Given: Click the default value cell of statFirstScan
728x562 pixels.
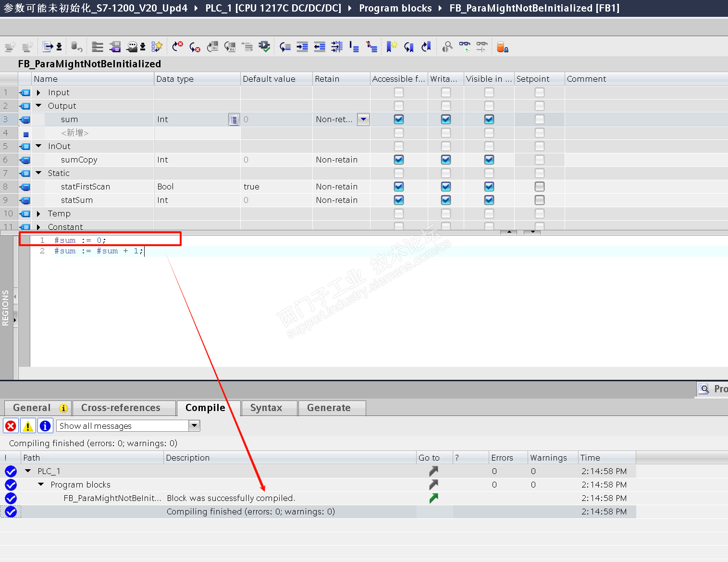Looking at the screenshot, I should pyautogui.click(x=276, y=187).
